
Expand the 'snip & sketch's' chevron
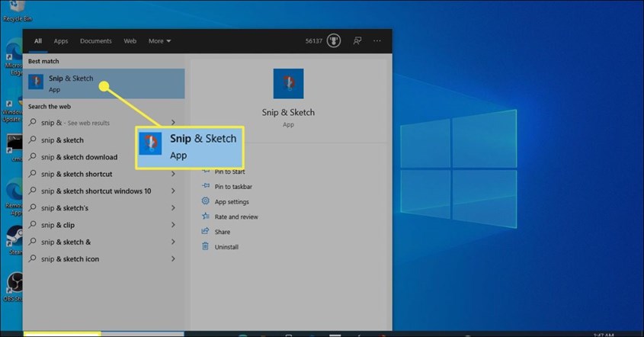pos(173,208)
